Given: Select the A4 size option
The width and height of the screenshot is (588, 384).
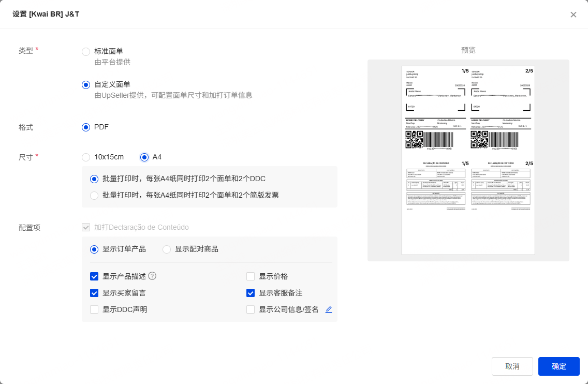Looking at the screenshot, I should 144,157.
